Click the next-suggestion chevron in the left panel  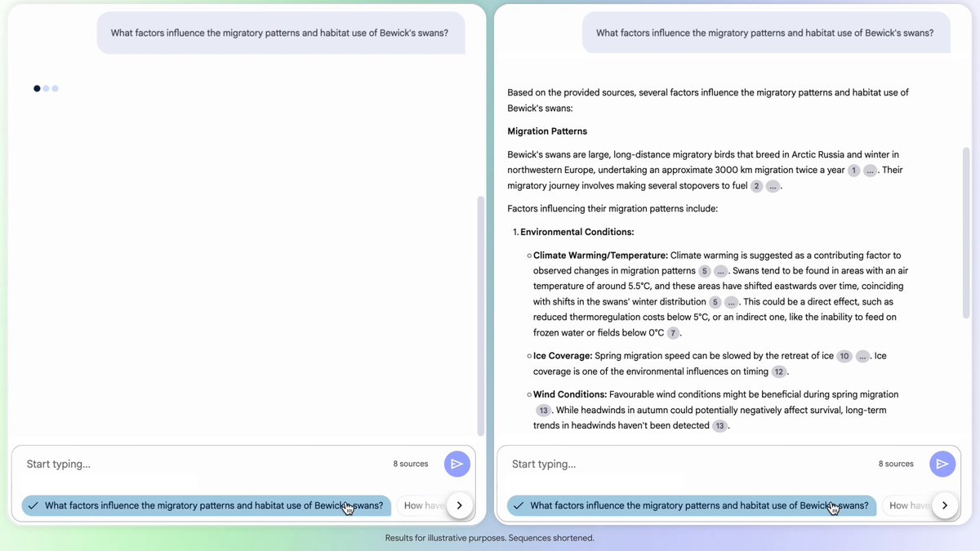click(x=460, y=505)
